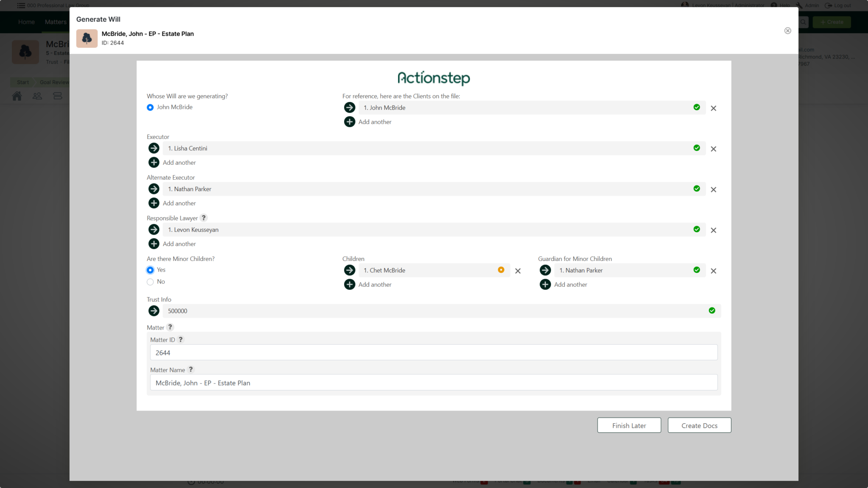Click the help icon next to Responsible Lawyer

pyautogui.click(x=203, y=218)
